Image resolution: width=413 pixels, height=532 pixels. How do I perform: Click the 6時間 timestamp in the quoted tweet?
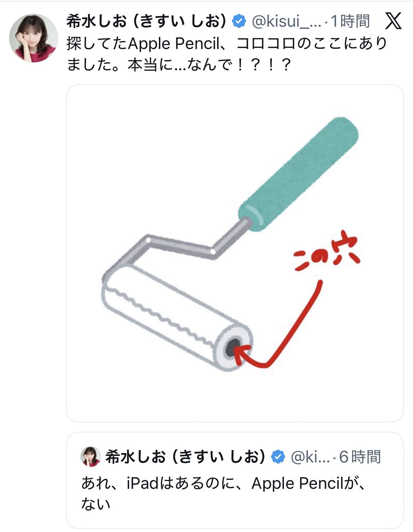360,457
